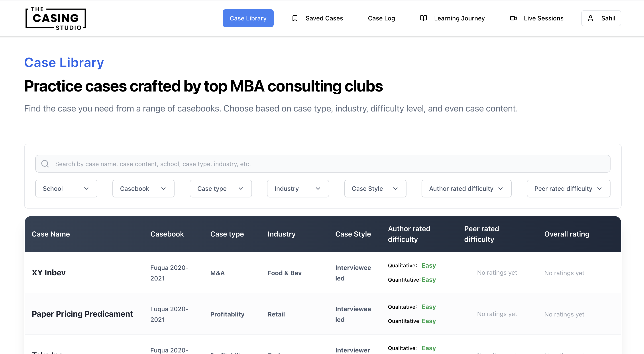Viewport: 644px width, 354px height.
Task: Open the Case Style filter dropdown
Action: (375, 189)
